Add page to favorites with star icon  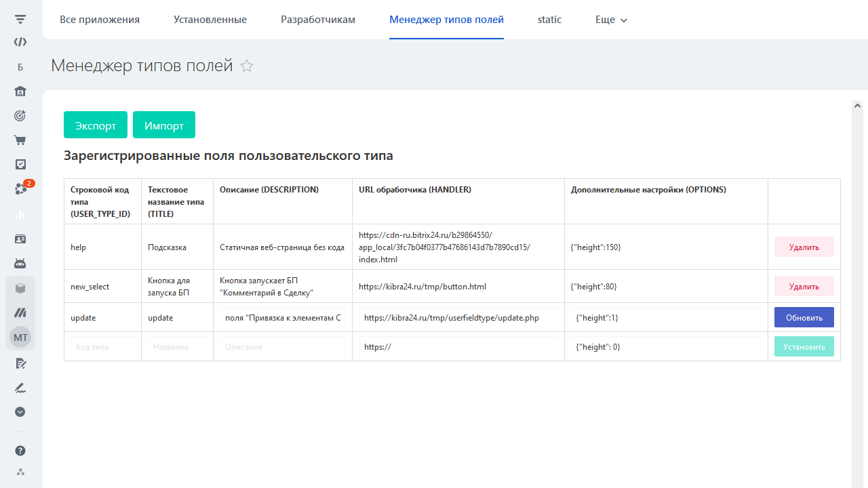click(x=247, y=66)
